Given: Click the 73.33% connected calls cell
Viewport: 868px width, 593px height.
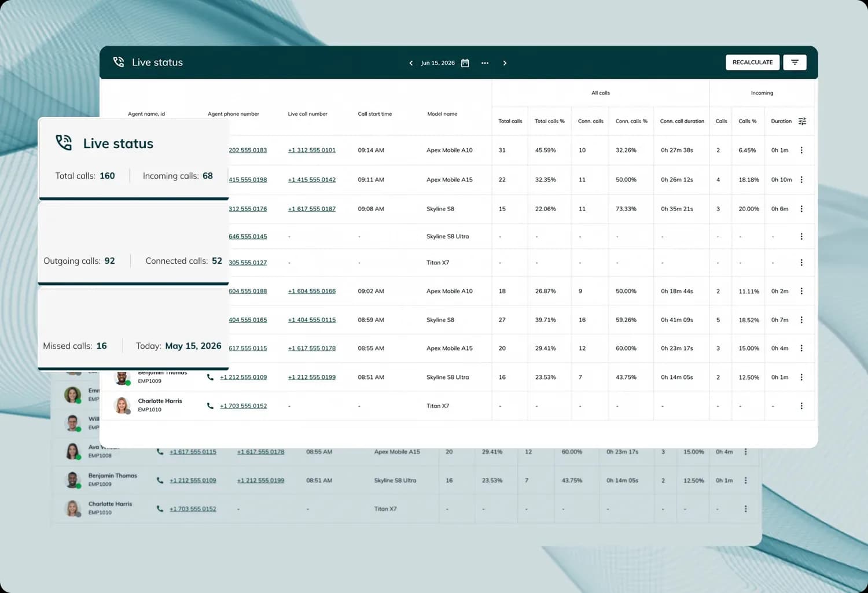Looking at the screenshot, I should (626, 209).
